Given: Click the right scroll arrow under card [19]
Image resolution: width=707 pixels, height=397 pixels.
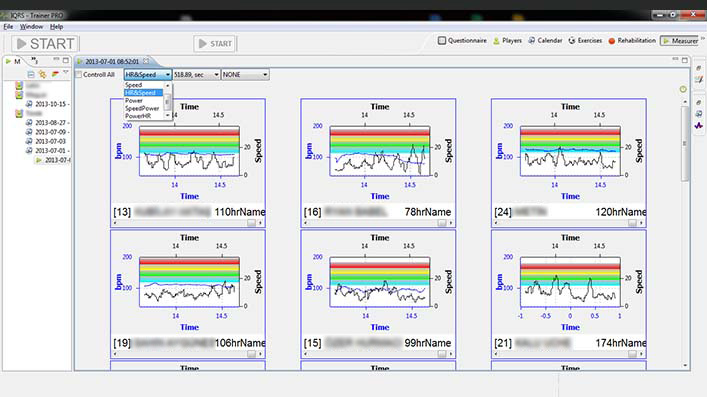Looking at the screenshot, I should (x=261, y=354).
